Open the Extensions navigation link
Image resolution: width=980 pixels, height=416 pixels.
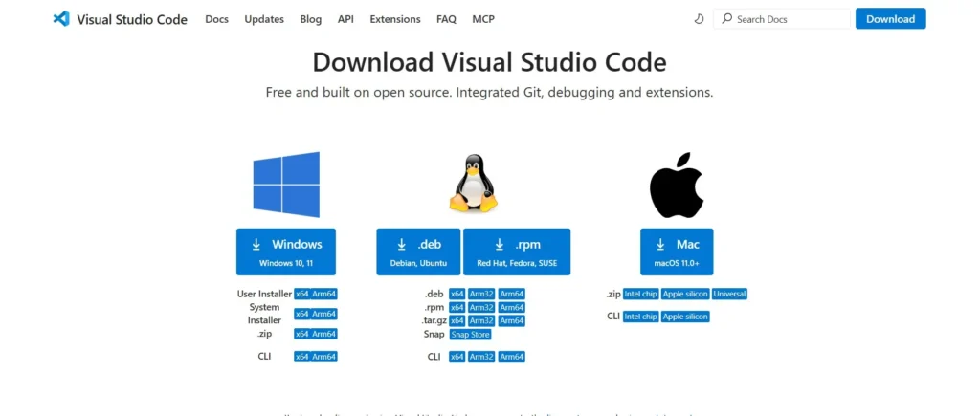[x=395, y=19]
